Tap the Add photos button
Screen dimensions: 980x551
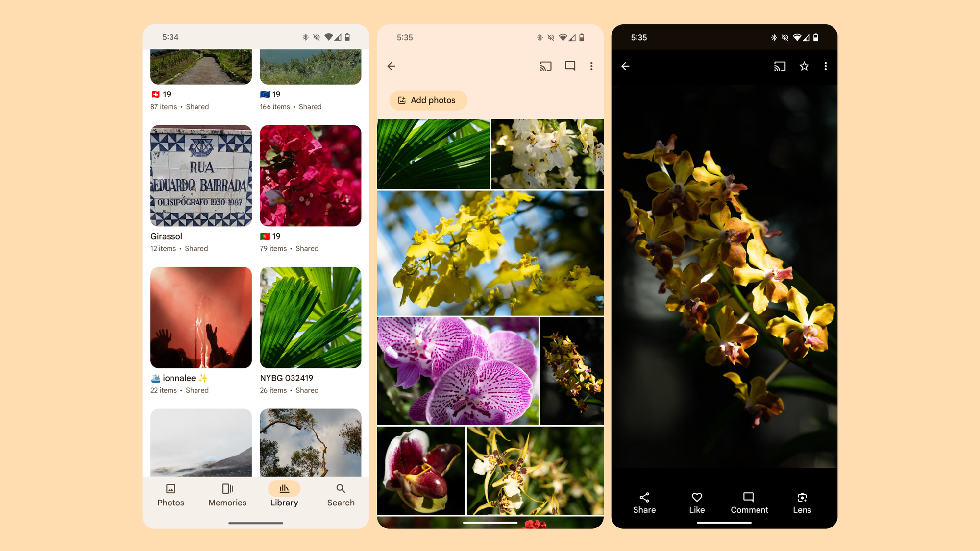tap(428, 100)
